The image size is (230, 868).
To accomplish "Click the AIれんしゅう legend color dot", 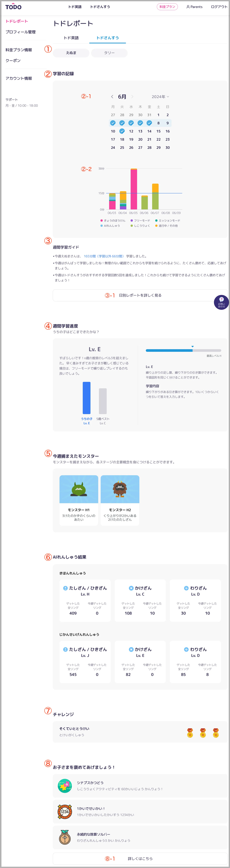I will [x=102, y=226].
